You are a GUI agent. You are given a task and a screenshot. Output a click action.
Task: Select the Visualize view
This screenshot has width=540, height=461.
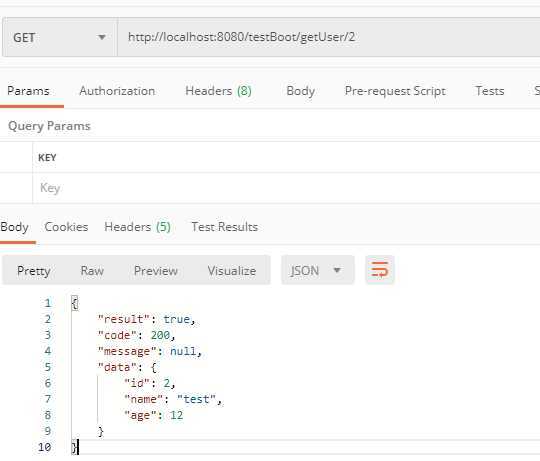click(x=232, y=271)
